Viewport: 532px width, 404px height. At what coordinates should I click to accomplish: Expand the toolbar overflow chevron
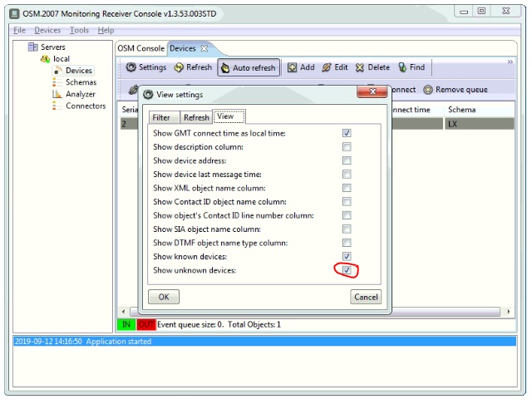510,62
